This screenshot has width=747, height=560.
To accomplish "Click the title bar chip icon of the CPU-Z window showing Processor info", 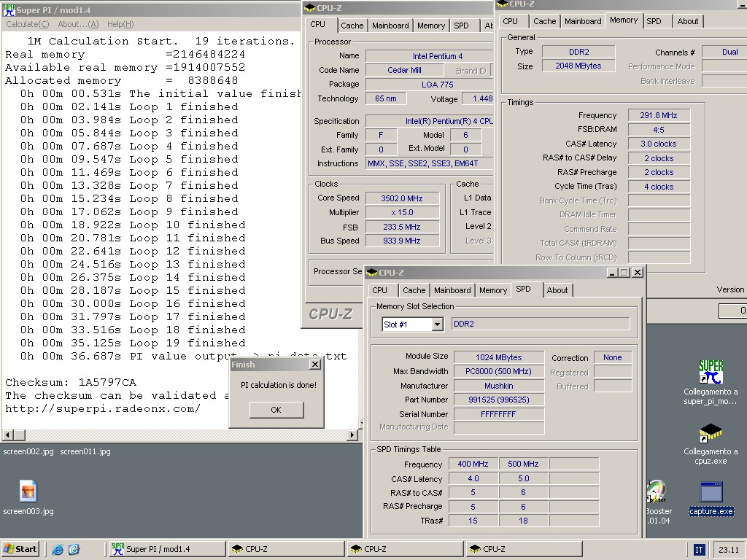I will (x=309, y=7).
